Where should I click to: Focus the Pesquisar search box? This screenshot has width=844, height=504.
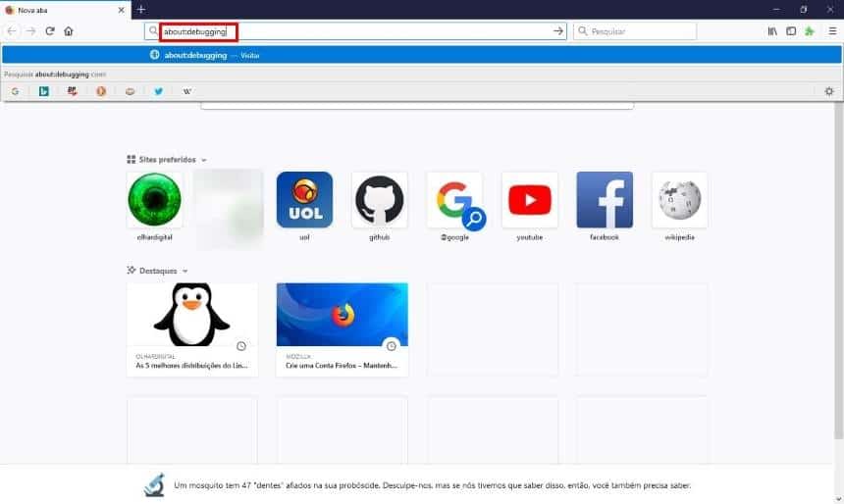click(x=635, y=31)
